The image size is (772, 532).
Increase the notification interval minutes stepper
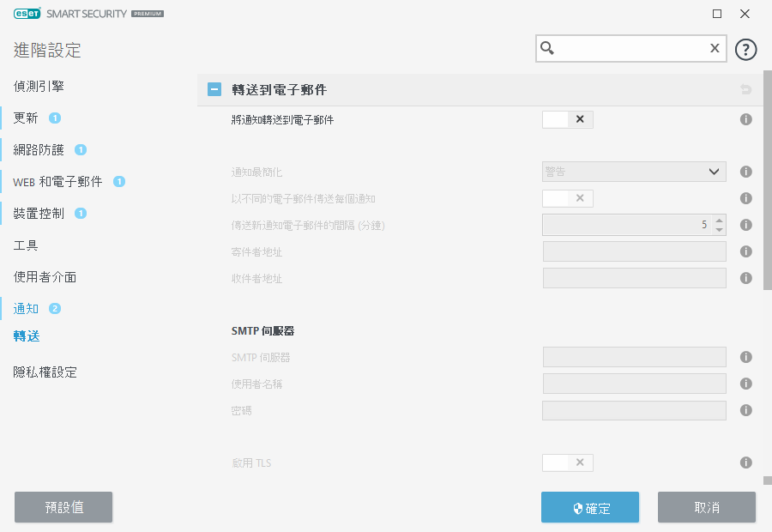click(719, 221)
